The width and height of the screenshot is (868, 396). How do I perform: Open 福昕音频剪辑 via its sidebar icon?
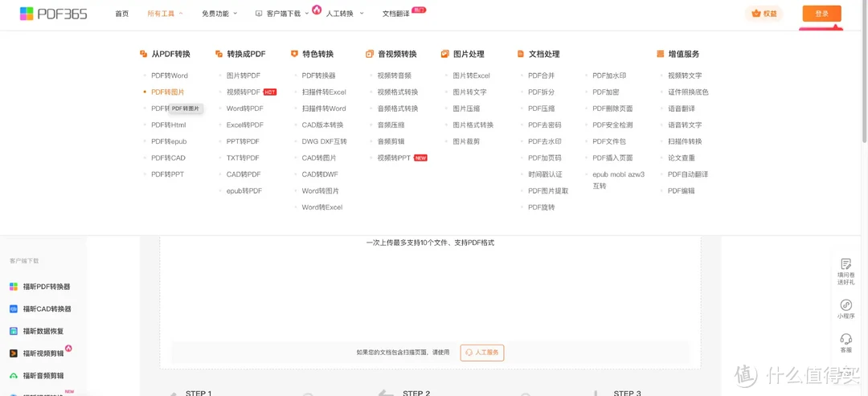click(x=14, y=375)
